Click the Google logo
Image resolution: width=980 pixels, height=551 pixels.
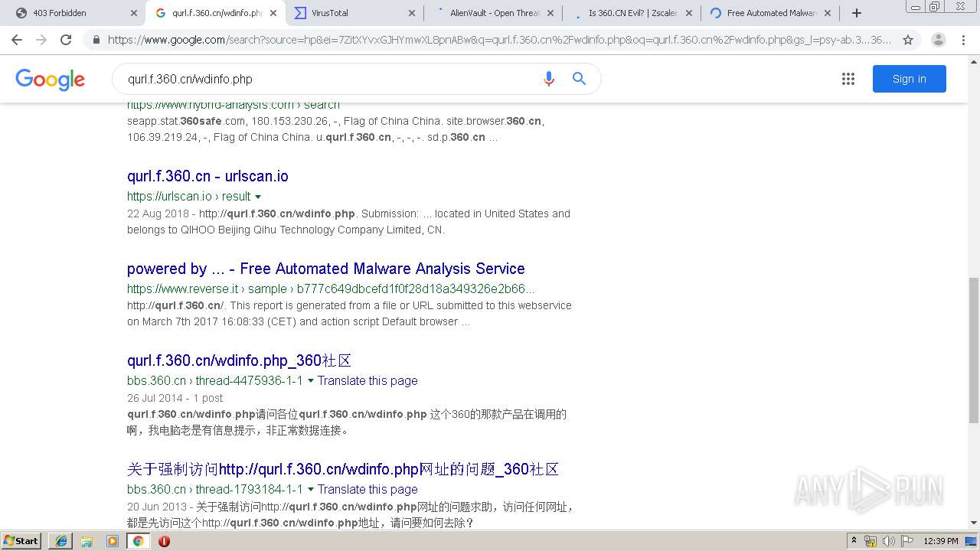click(x=50, y=79)
